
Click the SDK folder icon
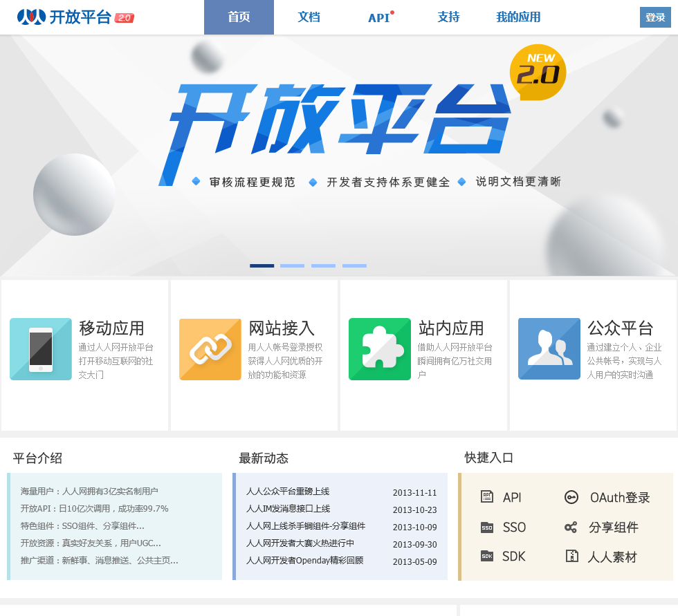(487, 556)
